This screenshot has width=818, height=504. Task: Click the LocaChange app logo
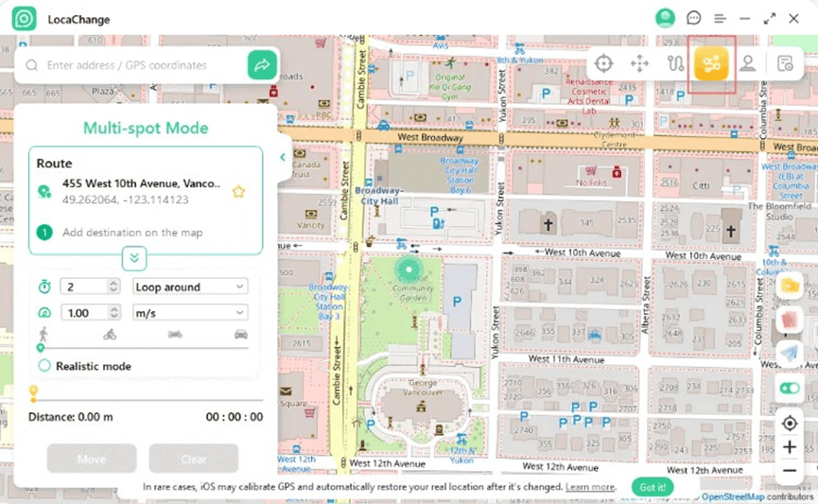[24, 19]
